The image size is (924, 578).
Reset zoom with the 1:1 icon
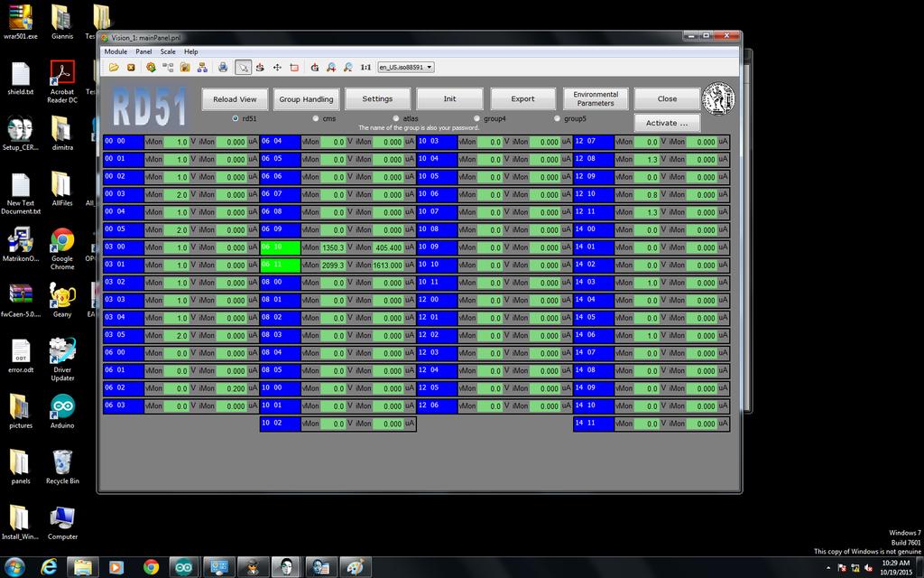click(365, 67)
